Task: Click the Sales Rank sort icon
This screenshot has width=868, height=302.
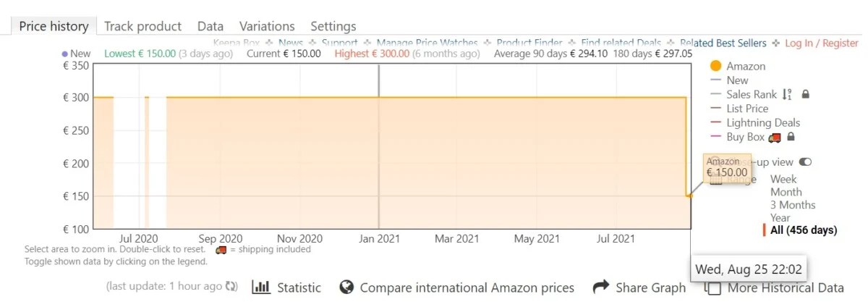Action: point(788,94)
